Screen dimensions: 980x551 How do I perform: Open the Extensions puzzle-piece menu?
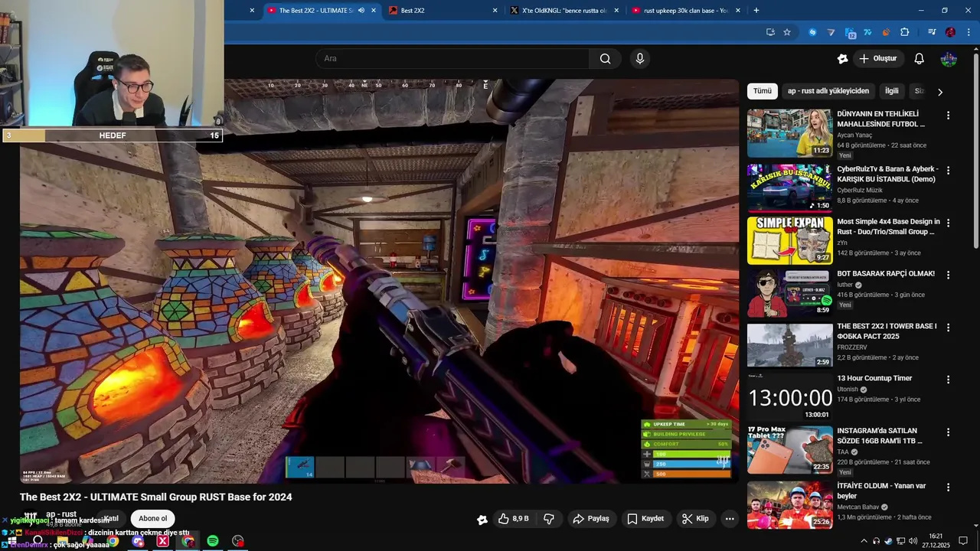[905, 32]
